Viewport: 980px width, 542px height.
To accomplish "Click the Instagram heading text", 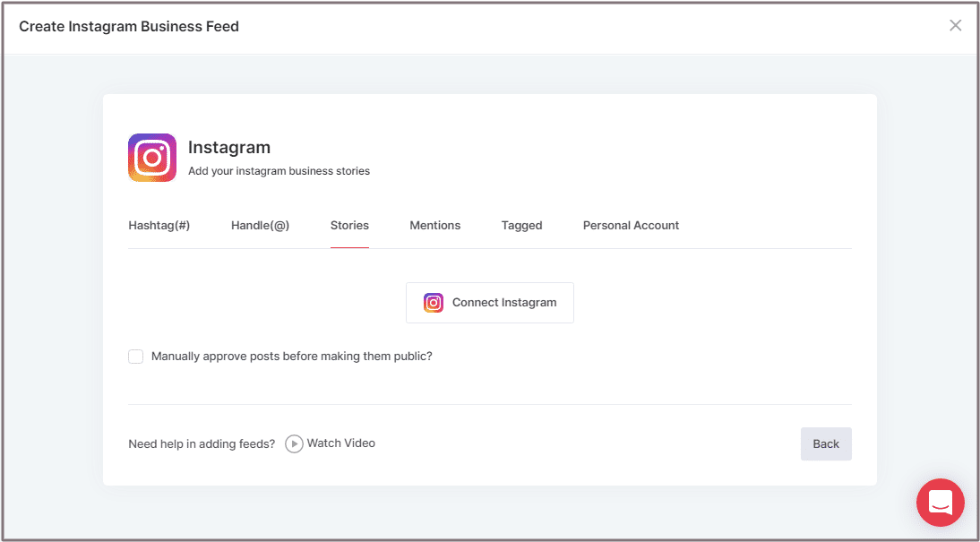I will pos(229,148).
